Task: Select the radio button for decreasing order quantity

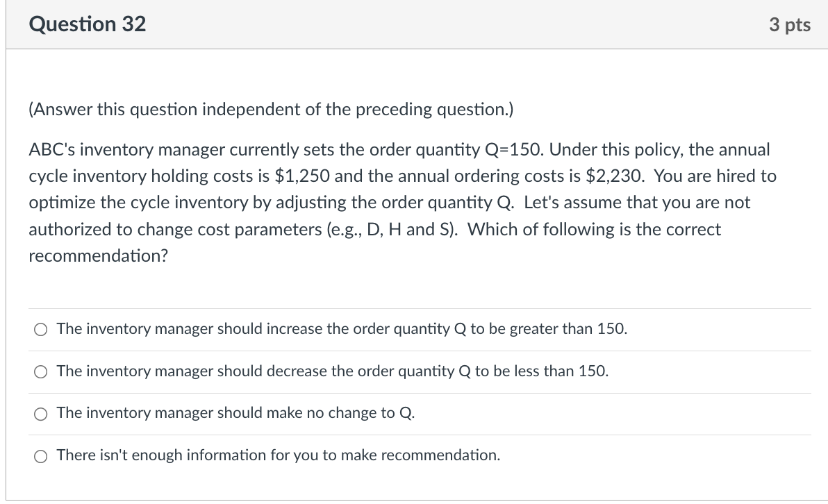Action: (40, 371)
